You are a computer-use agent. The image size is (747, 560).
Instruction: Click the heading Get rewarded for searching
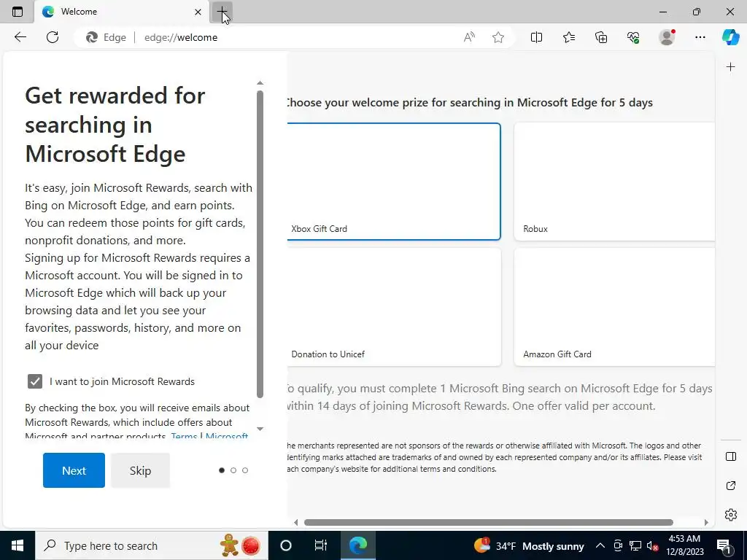coord(115,125)
